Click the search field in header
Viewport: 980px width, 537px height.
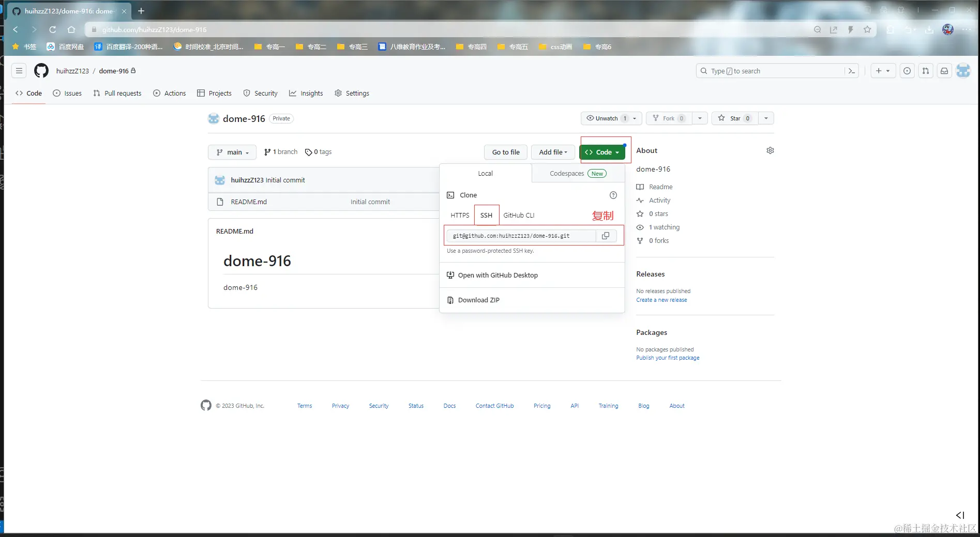[771, 71]
